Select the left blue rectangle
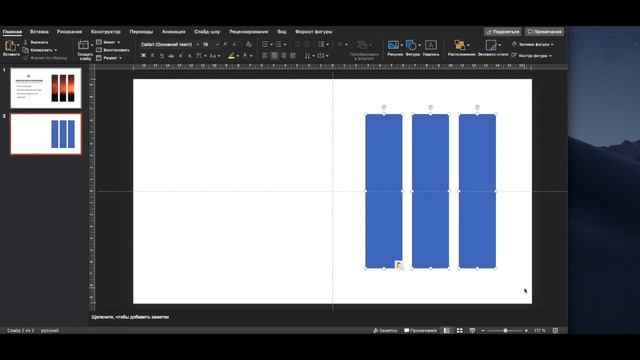Image resolution: width=640 pixels, height=360 pixels. pos(384,191)
